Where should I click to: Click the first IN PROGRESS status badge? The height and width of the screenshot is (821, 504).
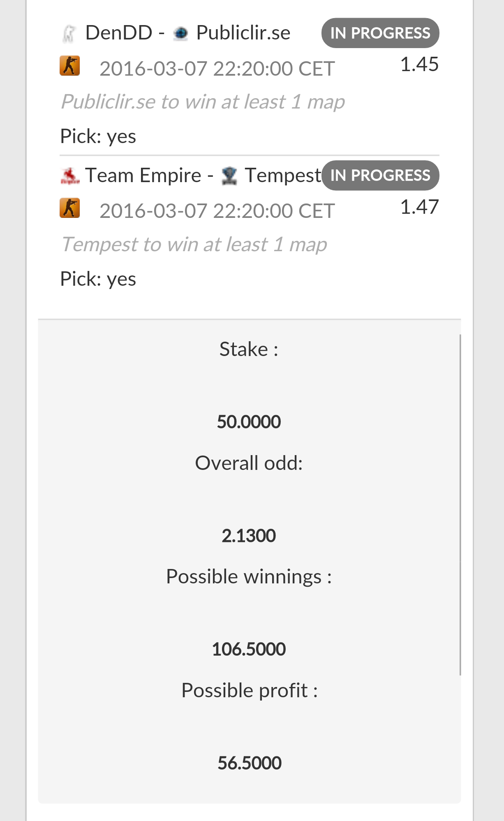(380, 33)
